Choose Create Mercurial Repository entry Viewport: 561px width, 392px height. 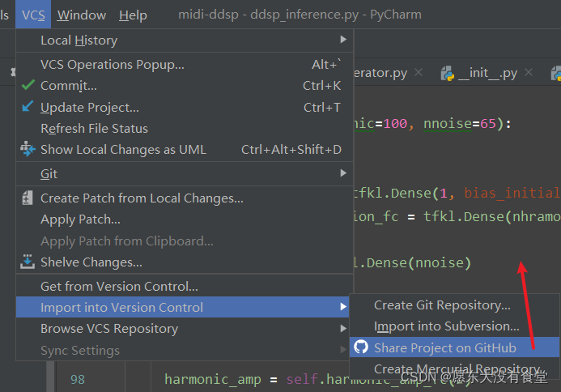click(x=455, y=369)
